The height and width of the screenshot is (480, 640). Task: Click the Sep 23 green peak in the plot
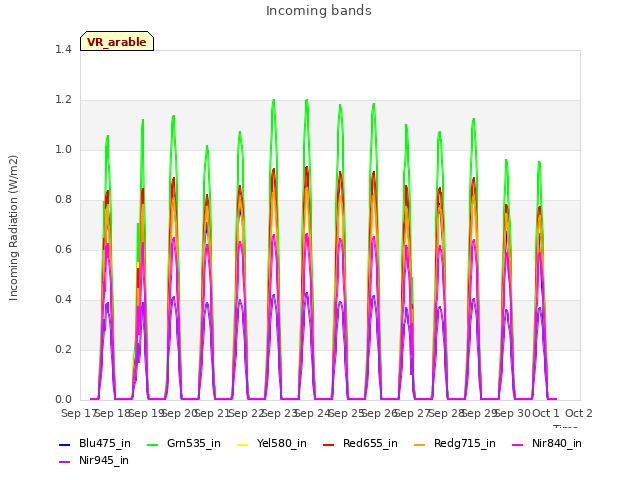273,100
